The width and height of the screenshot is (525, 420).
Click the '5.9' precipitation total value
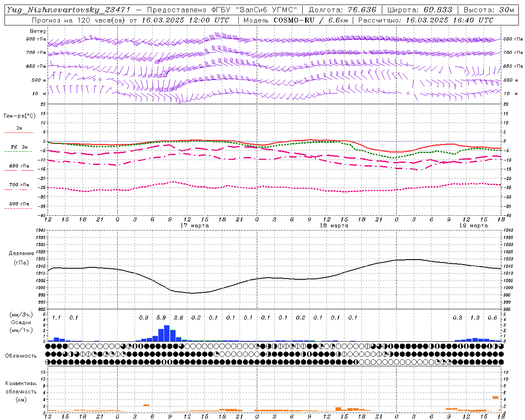[161, 318]
